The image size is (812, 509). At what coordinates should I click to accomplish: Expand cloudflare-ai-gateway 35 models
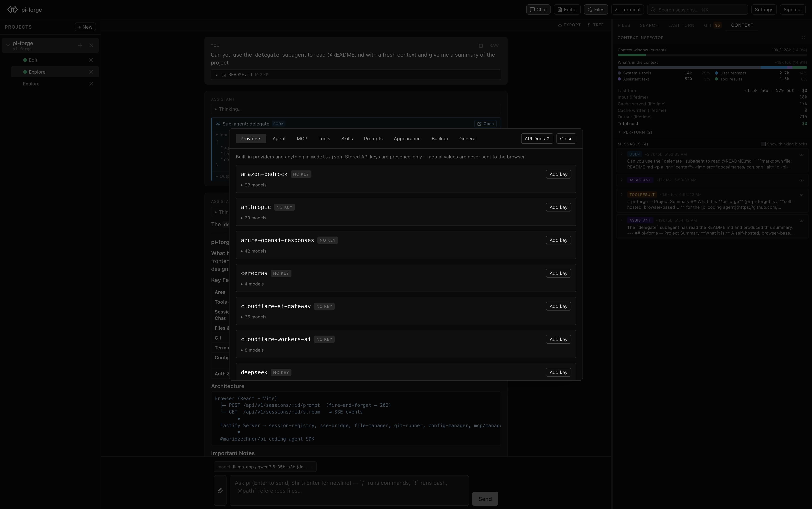tap(254, 317)
